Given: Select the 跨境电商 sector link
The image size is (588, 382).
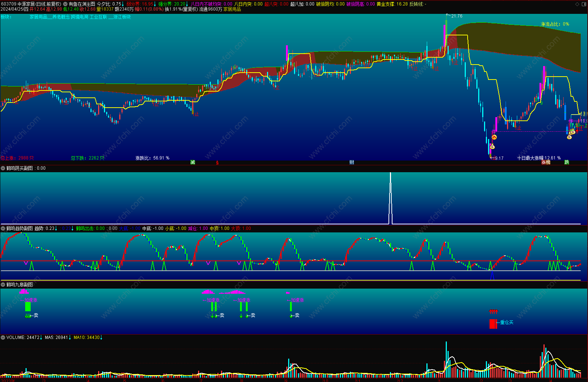Looking at the screenshot, I should click(80, 17).
